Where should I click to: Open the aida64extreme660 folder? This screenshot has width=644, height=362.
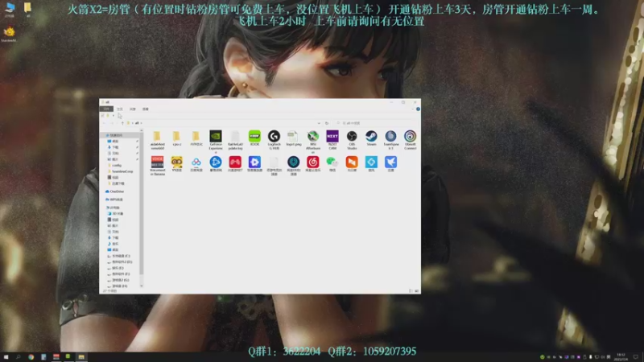157,140
